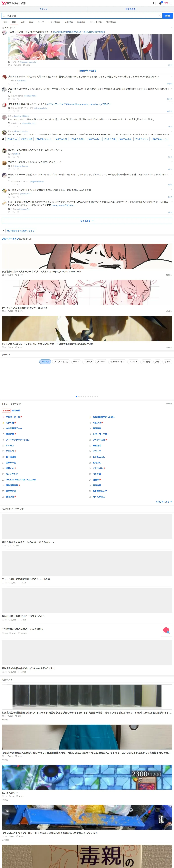The image size is (174, 868).
Task: Select the ミュージシャン cloud category
Action: (117, 362)
